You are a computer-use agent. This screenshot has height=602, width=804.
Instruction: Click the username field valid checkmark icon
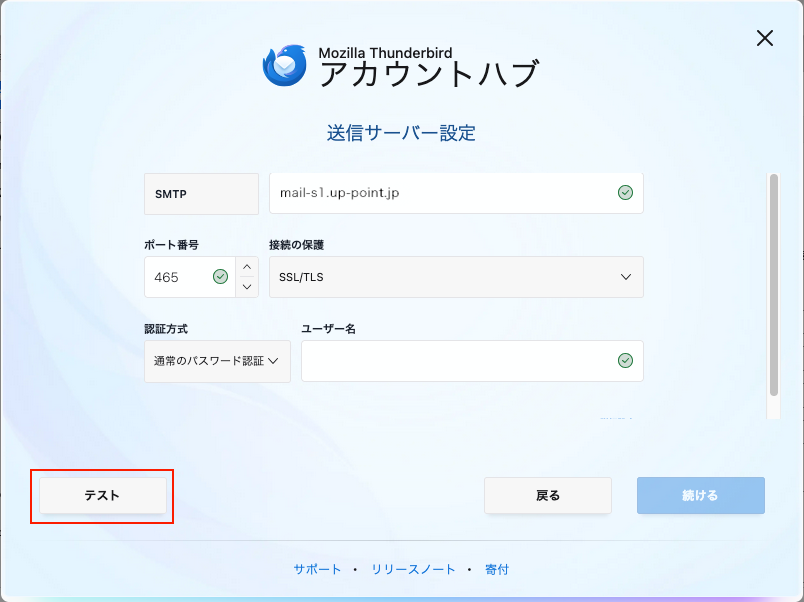pos(625,360)
